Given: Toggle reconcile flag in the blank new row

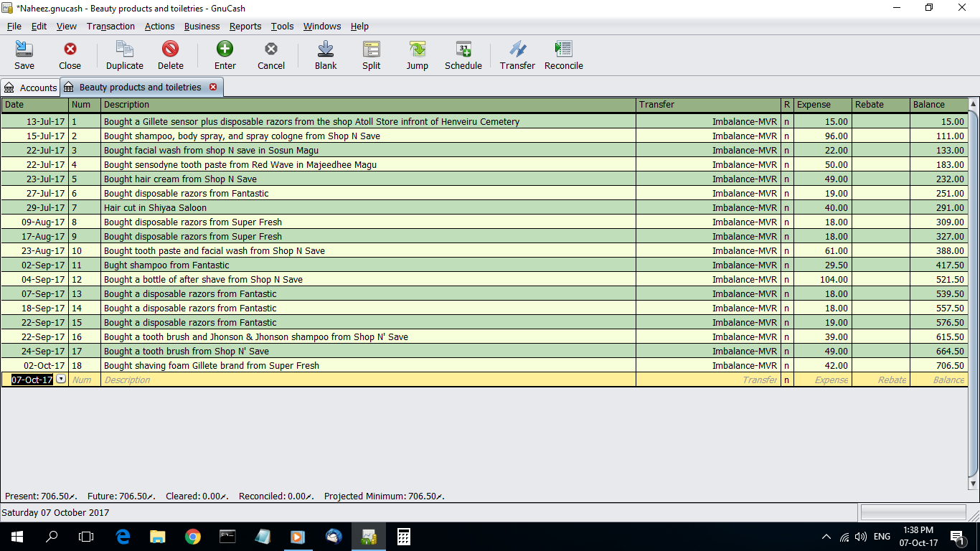Looking at the screenshot, I should [787, 380].
